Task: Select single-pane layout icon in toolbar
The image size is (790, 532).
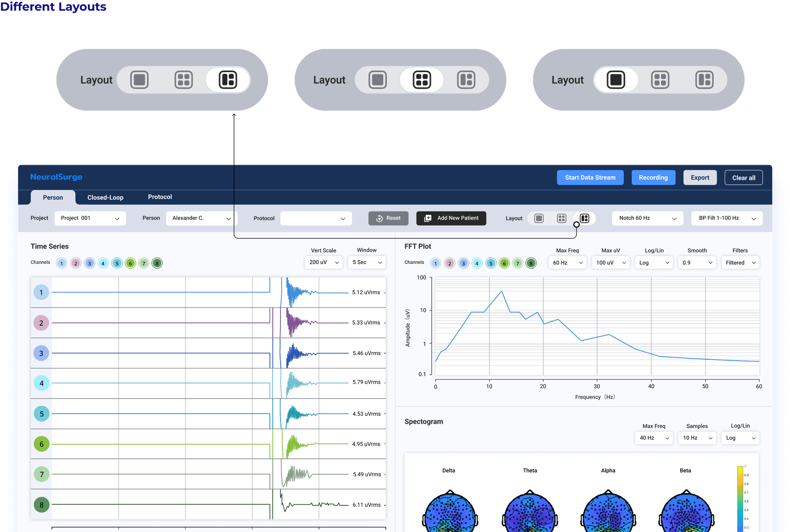Action: (539, 218)
